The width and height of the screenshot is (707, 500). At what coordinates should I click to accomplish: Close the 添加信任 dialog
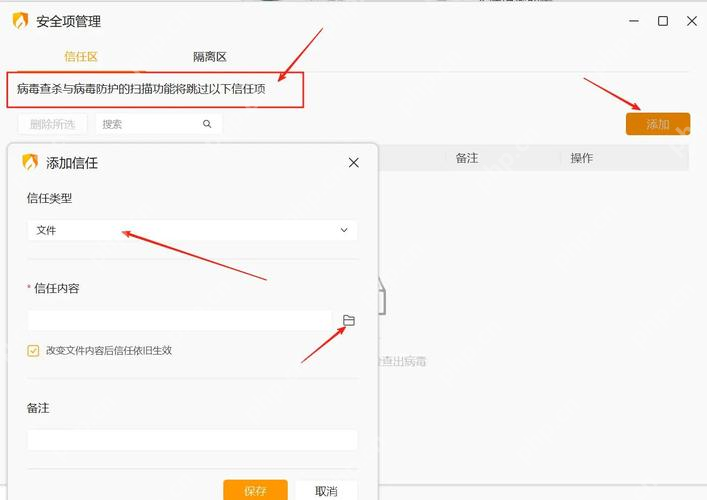(x=354, y=163)
